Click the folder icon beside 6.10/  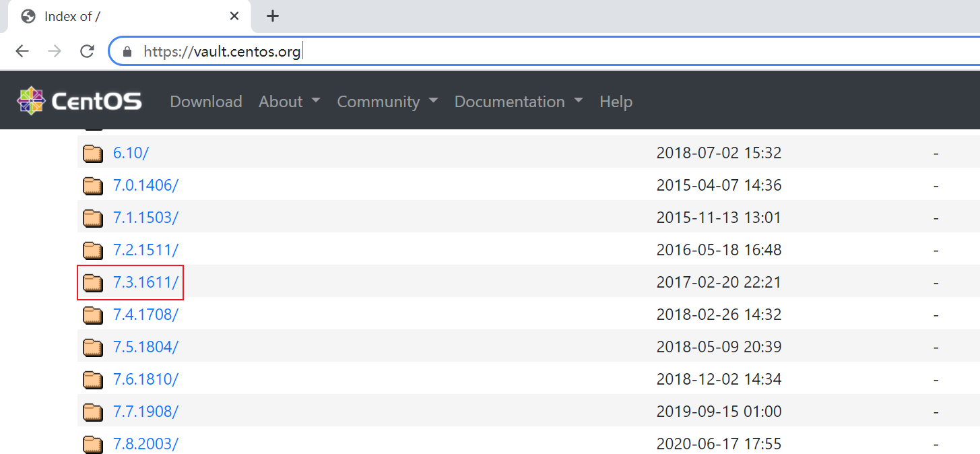pyautogui.click(x=93, y=154)
